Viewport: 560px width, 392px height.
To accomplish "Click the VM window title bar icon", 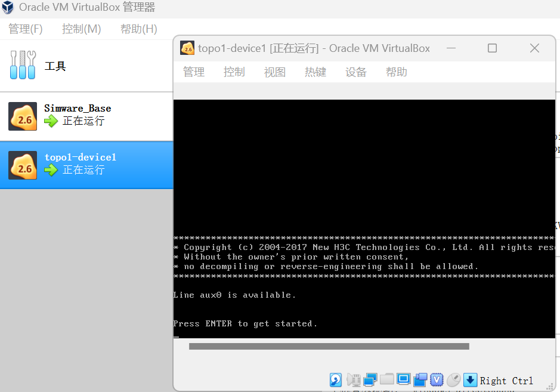I will (x=187, y=48).
